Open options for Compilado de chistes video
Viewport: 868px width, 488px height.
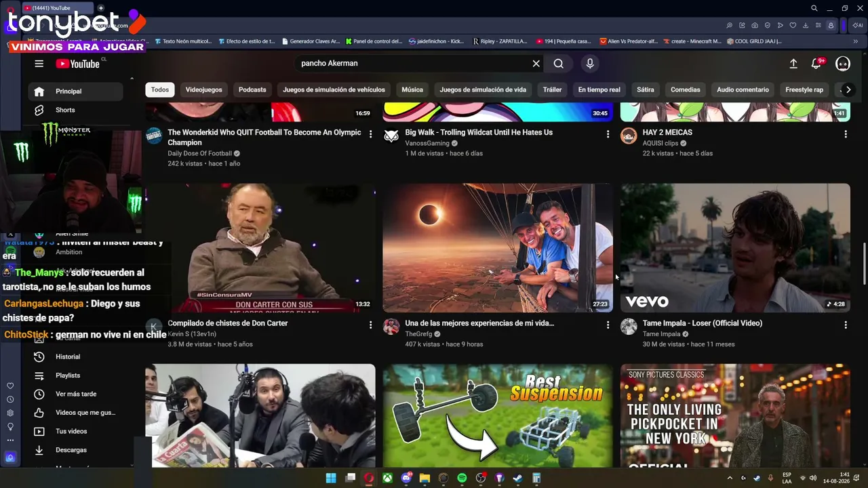pos(370,325)
